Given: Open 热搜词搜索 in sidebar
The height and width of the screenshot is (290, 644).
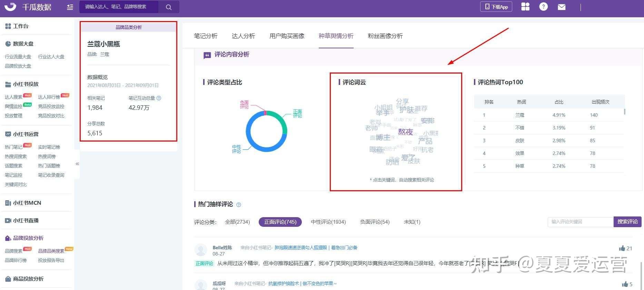Looking at the screenshot, I should pos(16,156).
